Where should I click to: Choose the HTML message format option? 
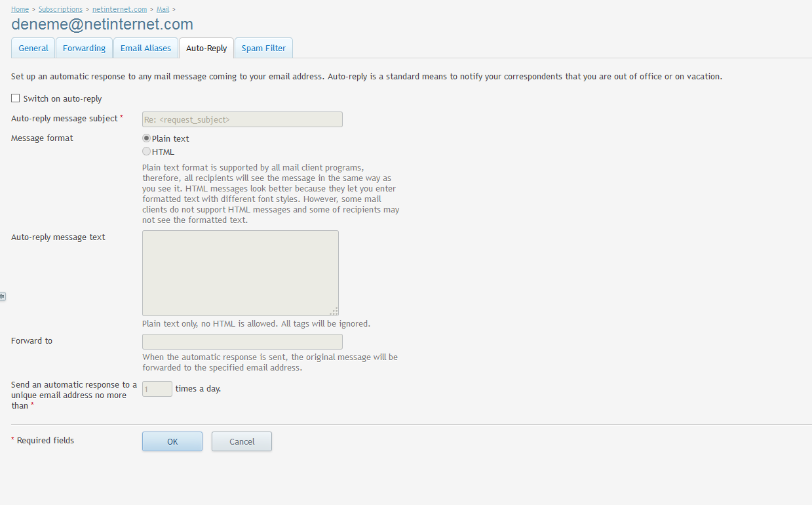147,151
